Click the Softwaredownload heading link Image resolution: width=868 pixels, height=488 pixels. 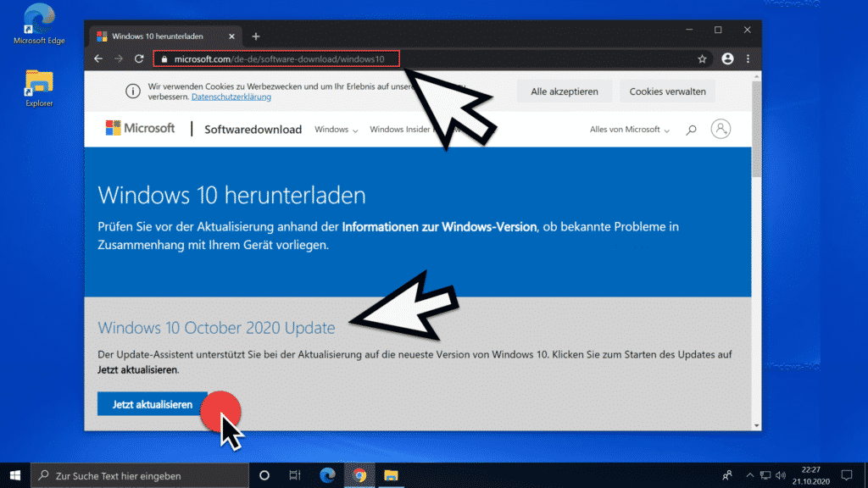pos(253,130)
